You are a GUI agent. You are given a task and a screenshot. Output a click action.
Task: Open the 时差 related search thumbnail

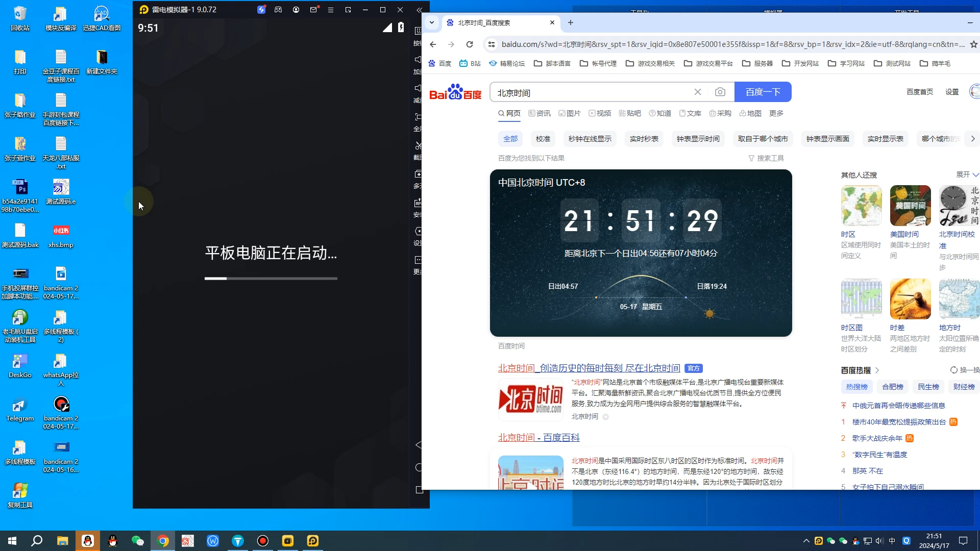click(911, 299)
